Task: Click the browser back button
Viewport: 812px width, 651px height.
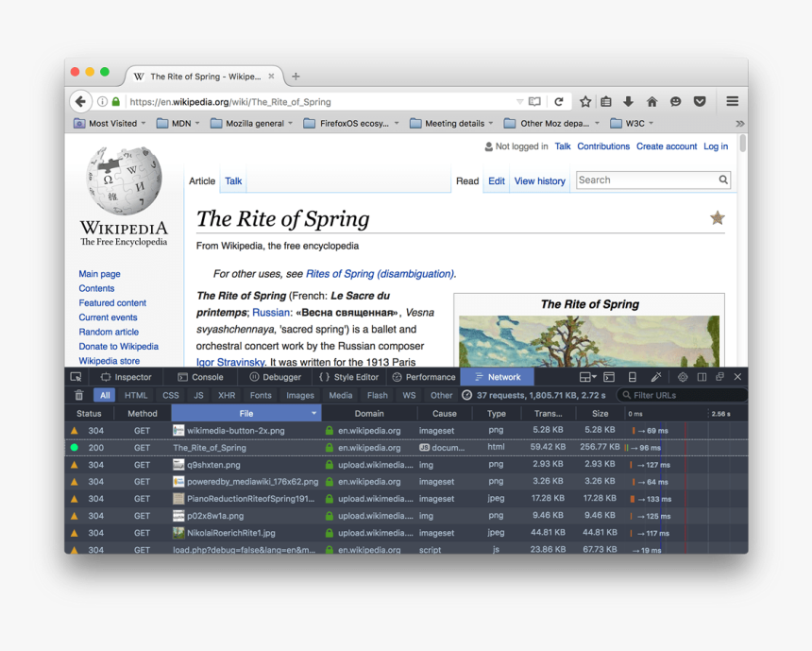Action: click(81, 101)
